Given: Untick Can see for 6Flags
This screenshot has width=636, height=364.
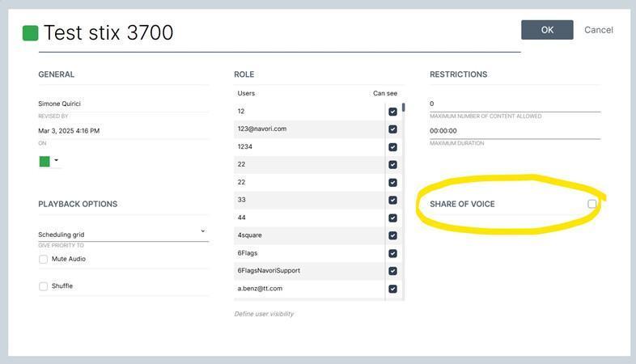Looking at the screenshot, I should tap(392, 253).
